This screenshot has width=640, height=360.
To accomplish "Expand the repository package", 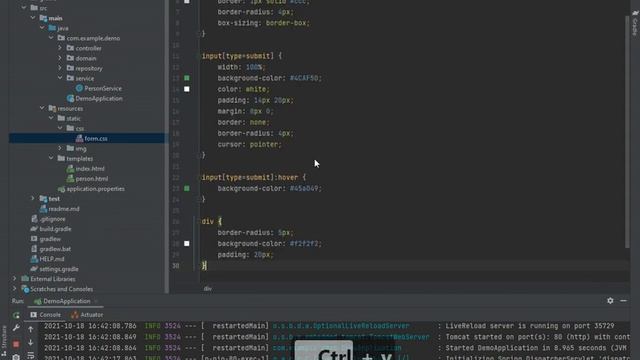I will coord(60,68).
